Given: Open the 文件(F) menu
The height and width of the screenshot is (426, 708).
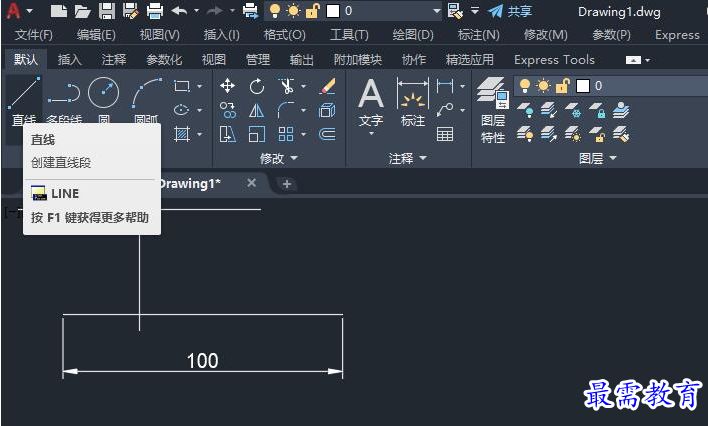Looking at the screenshot, I should (x=33, y=35).
